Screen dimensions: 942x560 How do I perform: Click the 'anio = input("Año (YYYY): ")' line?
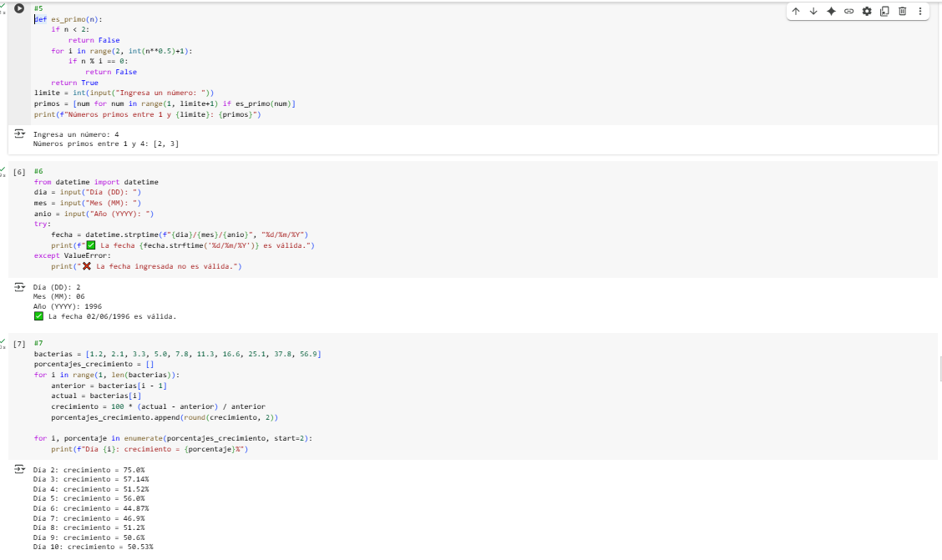click(94, 214)
